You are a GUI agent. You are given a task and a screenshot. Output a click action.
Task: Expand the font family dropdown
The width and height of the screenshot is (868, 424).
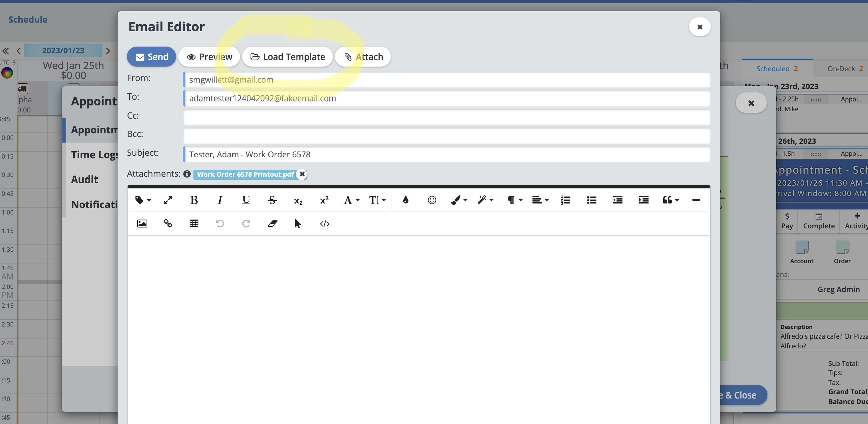(351, 200)
